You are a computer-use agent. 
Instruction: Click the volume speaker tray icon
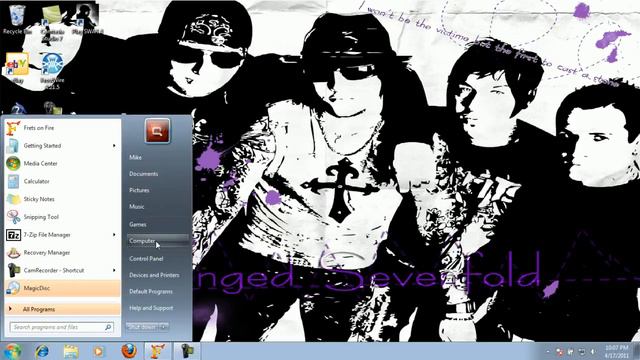click(x=593, y=351)
